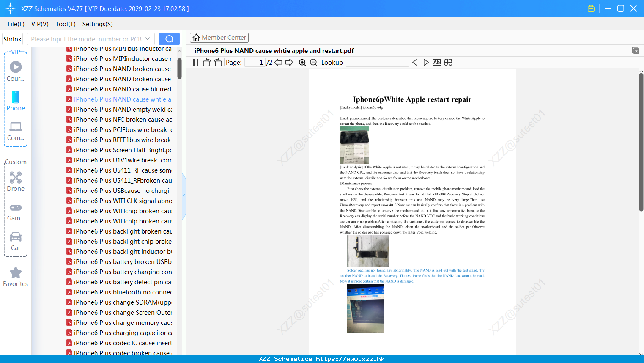This screenshot has width=644, height=363.
Task: Open iPhone6 Plus NFC broken cause file
Action: pyautogui.click(x=119, y=120)
